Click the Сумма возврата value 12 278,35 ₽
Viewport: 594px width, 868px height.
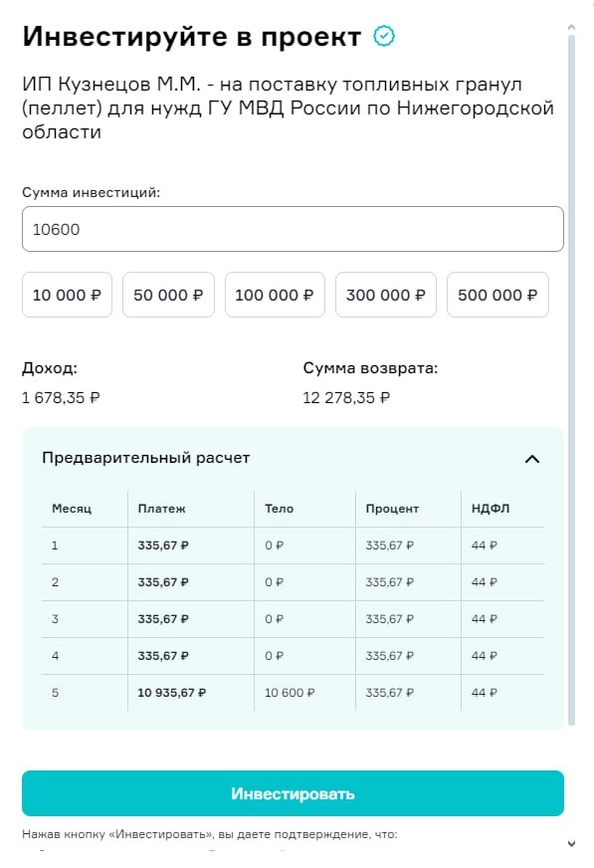346,398
